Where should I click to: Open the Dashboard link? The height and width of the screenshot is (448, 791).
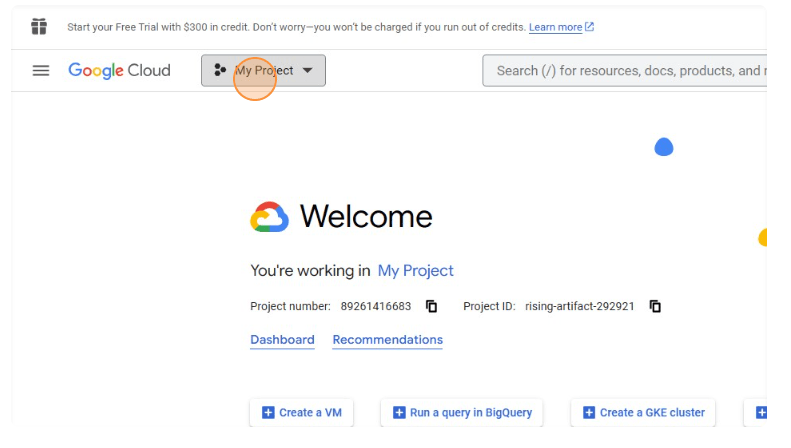pos(282,340)
